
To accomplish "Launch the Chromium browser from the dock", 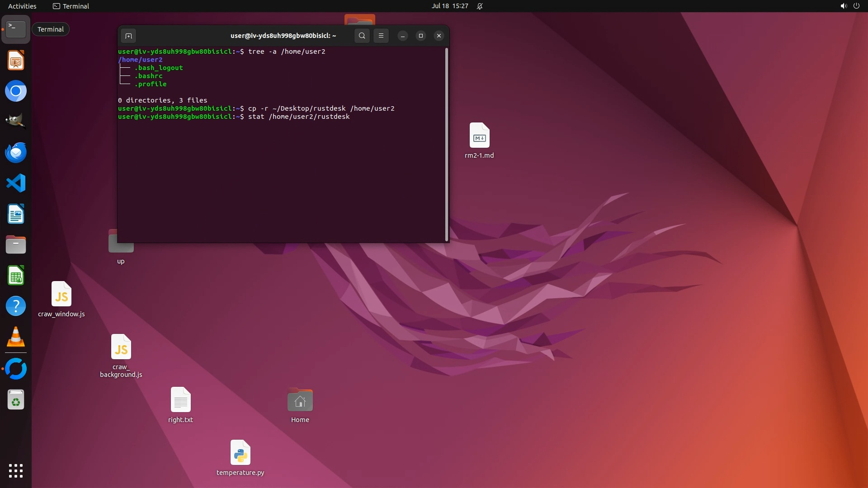I will 16,91.
